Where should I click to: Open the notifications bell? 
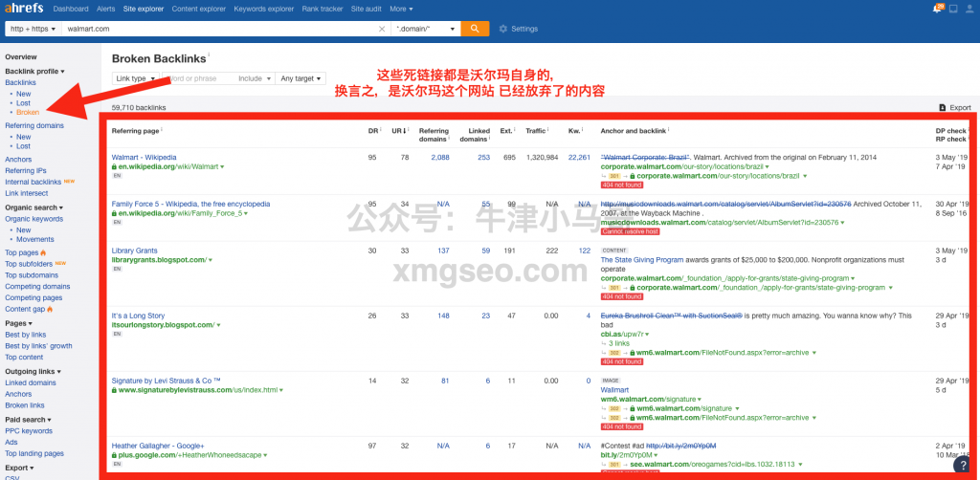point(936,9)
